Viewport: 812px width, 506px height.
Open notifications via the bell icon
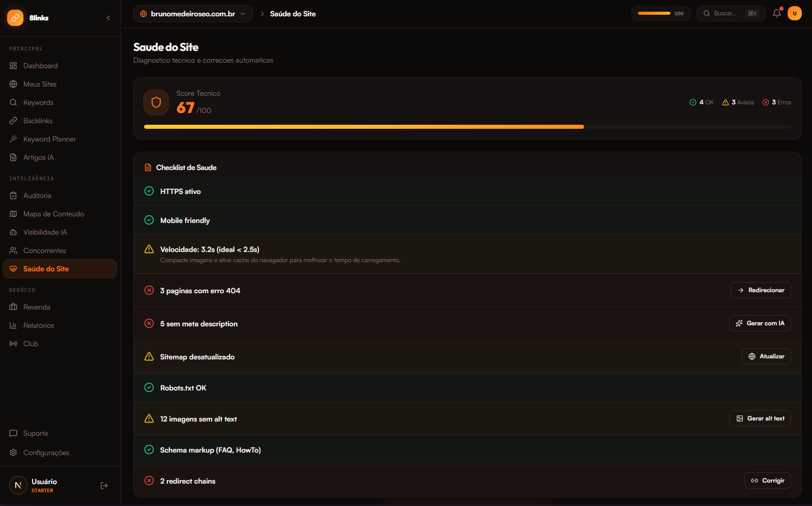coord(777,13)
